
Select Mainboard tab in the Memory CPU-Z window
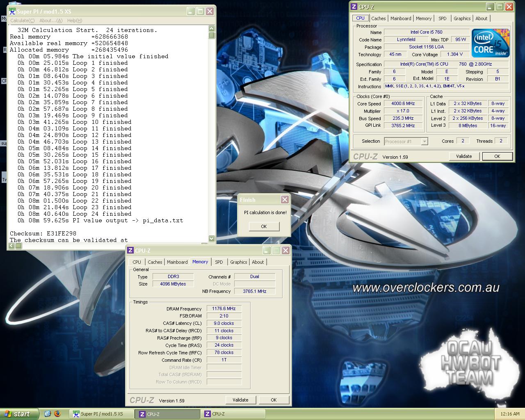[177, 262]
